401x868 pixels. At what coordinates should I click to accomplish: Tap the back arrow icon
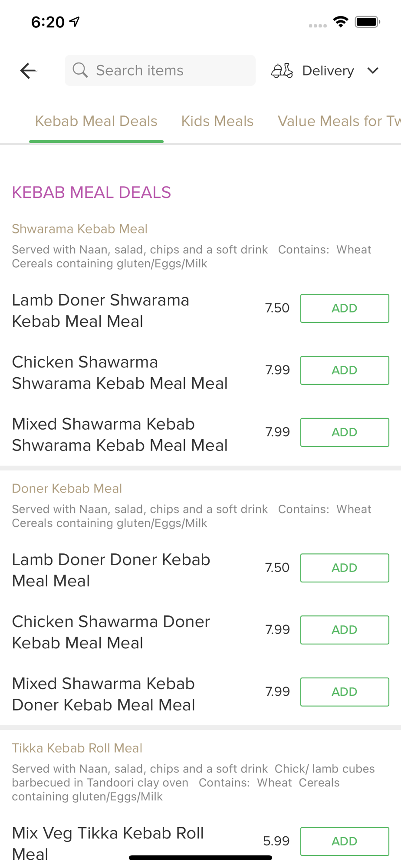click(29, 71)
